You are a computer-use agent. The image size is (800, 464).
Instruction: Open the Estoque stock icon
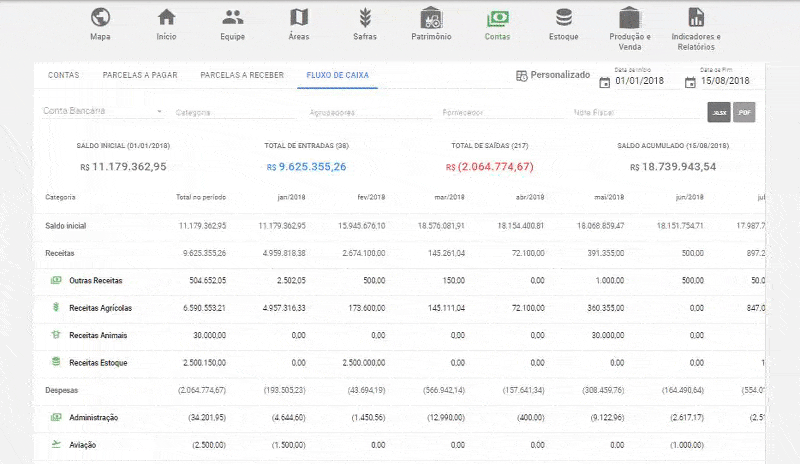coord(564,18)
